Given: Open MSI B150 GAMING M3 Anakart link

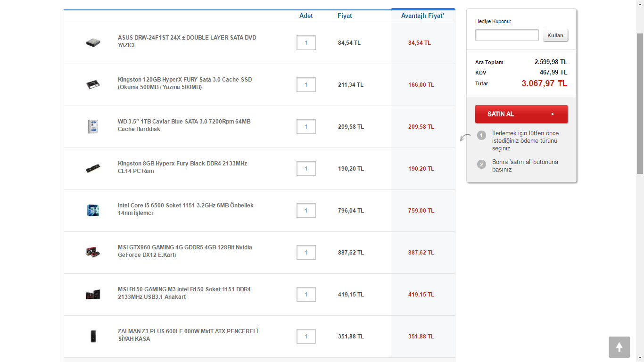Looking at the screenshot, I should click(x=184, y=293).
